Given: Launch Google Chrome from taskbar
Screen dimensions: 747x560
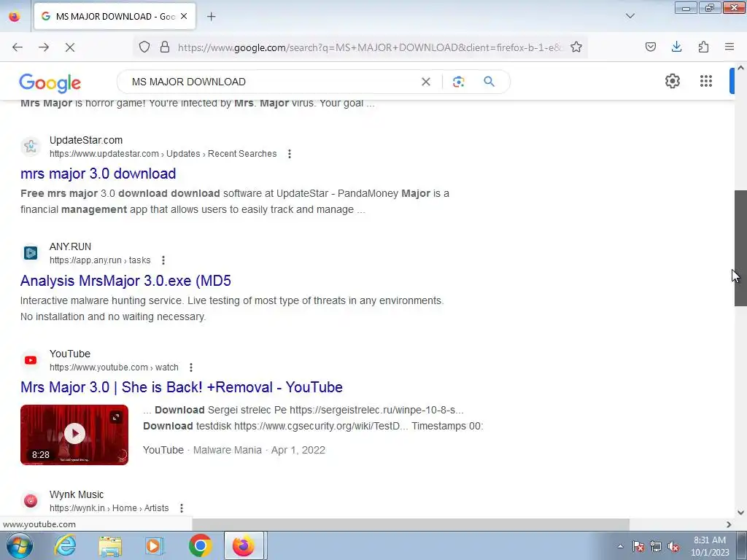Looking at the screenshot, I should (x=200, y=546).
